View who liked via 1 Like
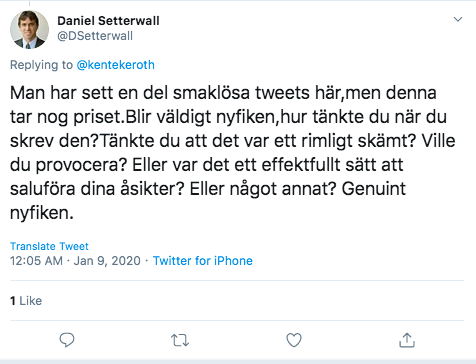 pos(26,301)
